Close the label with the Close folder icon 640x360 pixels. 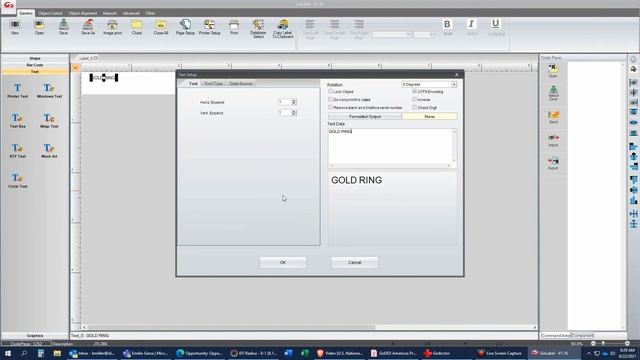(x=137, y=27)
